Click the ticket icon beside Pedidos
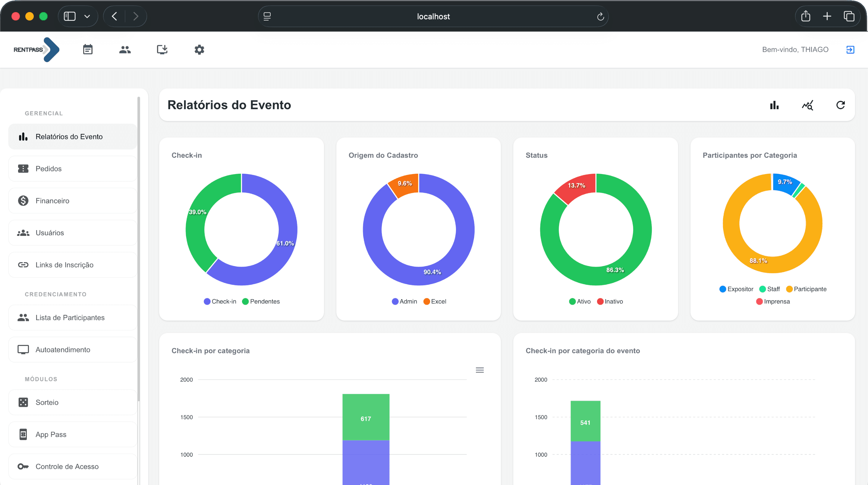This screenshot has width=868, height=485. click(x=23, y=168)
